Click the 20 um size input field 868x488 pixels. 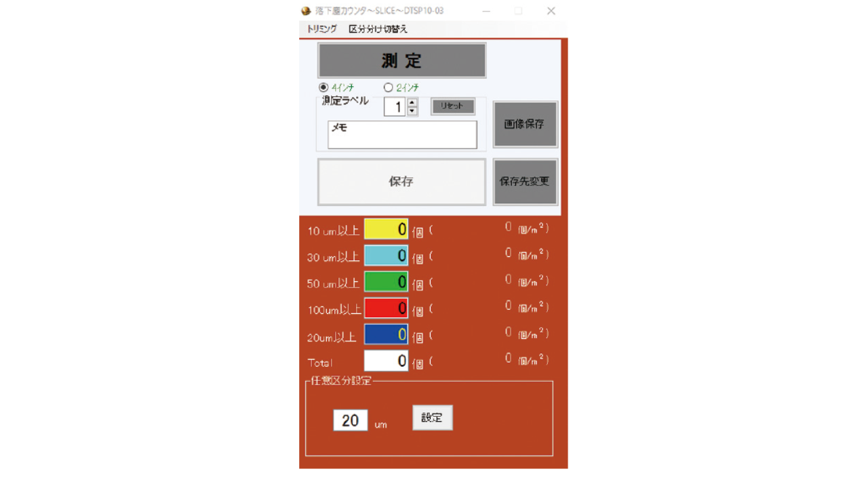click(351, 420)
